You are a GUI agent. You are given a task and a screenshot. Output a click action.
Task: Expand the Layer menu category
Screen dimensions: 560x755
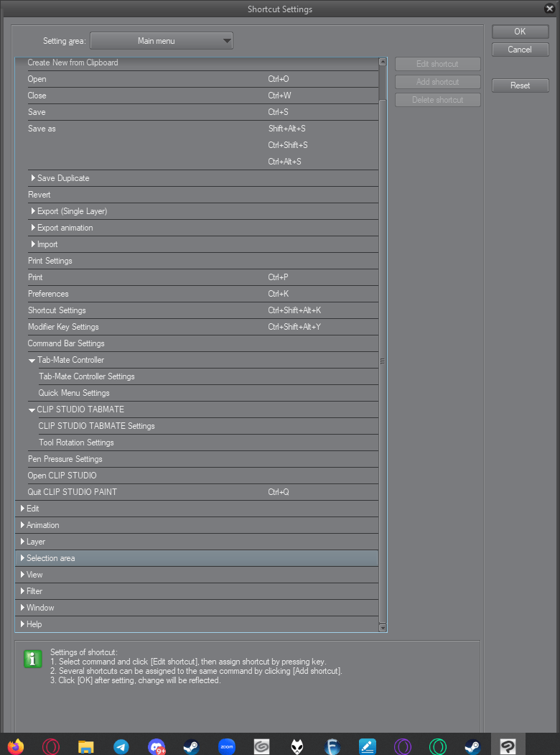[22, 542]
